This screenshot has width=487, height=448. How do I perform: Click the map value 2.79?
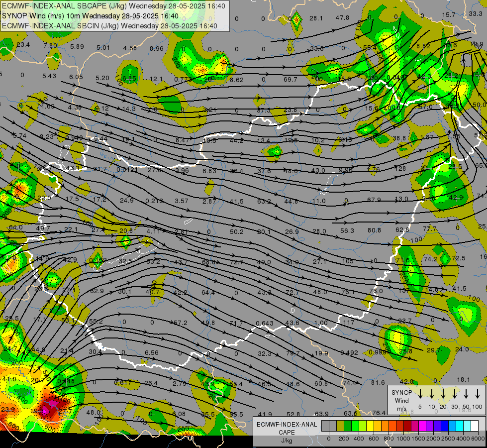point(180,383)
